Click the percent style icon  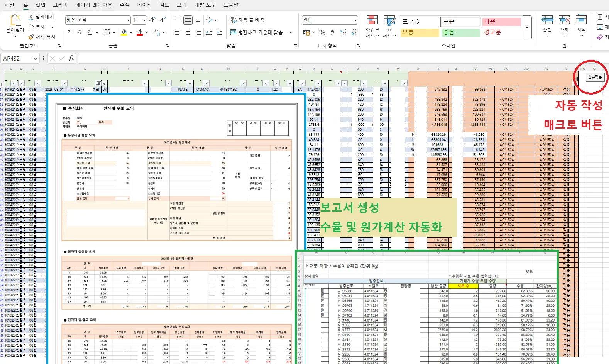[322, 33]
